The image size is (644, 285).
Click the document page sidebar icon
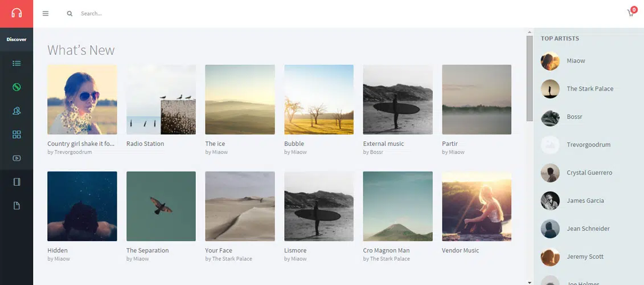(x=17, y=205)
